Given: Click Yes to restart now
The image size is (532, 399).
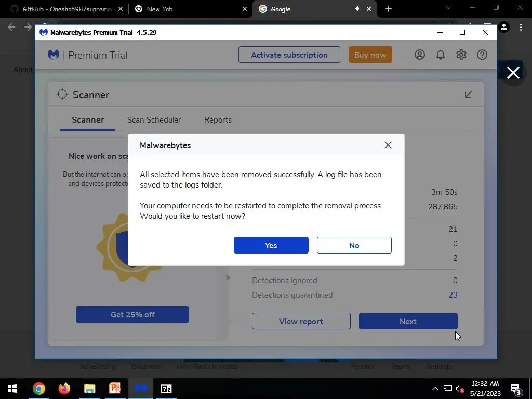Looking at the screenshot, I should pos(271,245).
